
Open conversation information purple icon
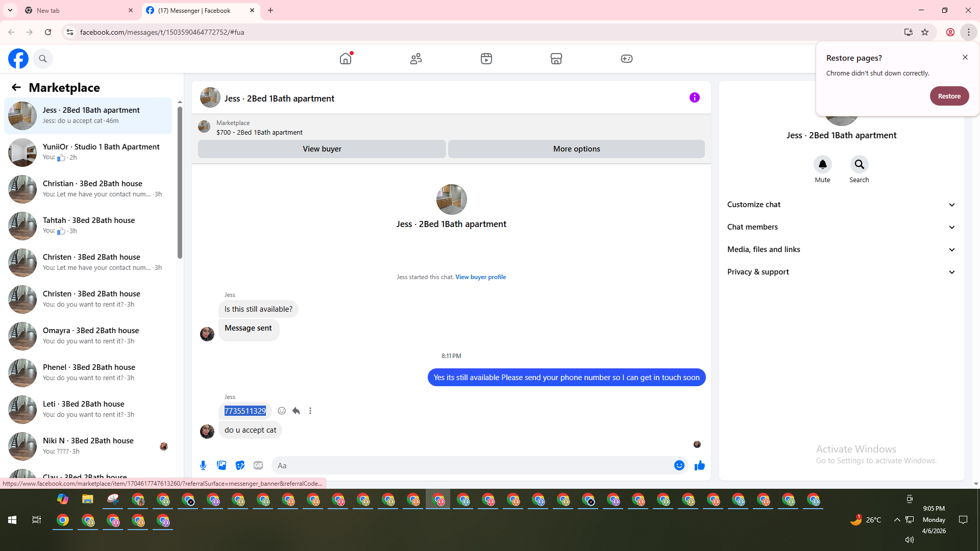click(695, 97)
